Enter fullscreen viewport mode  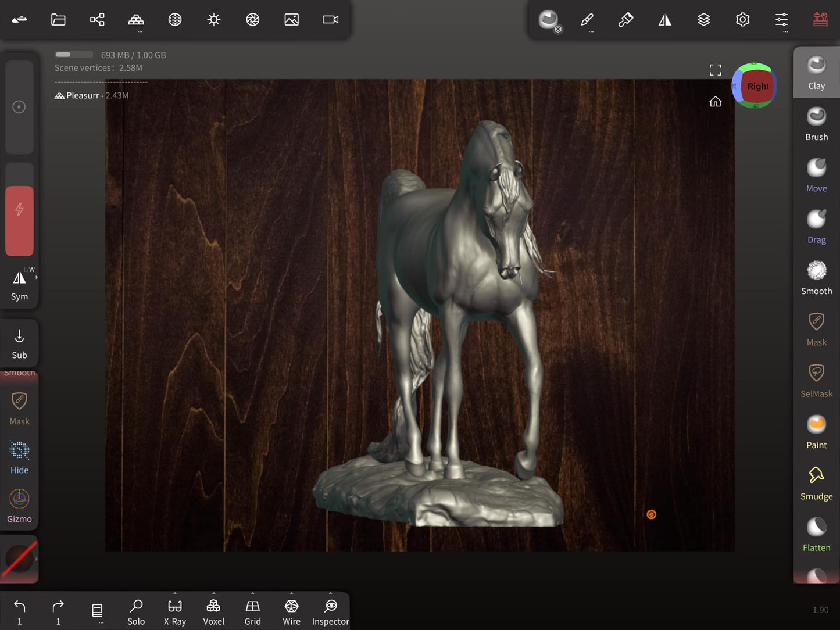click(715, 70)
